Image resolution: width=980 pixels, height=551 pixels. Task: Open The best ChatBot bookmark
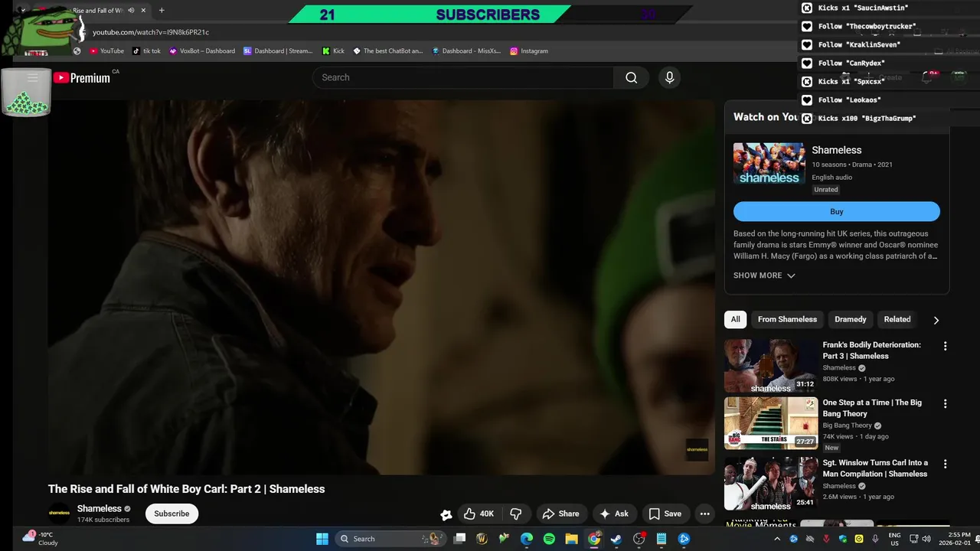click(x=387, y=51)
